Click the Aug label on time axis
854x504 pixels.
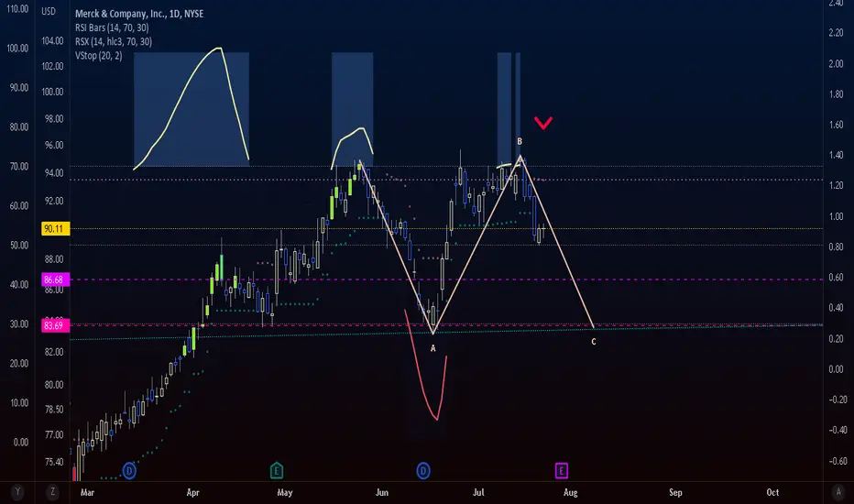570,492
